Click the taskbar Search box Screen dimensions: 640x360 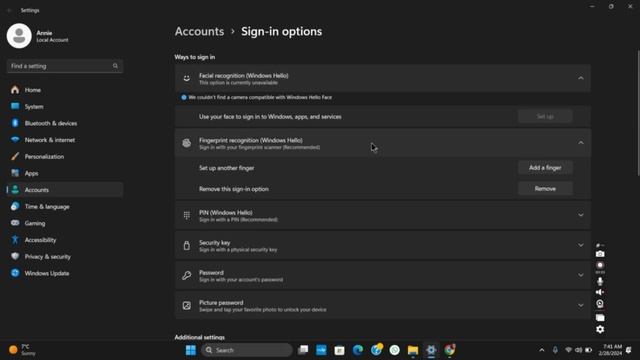247,350
